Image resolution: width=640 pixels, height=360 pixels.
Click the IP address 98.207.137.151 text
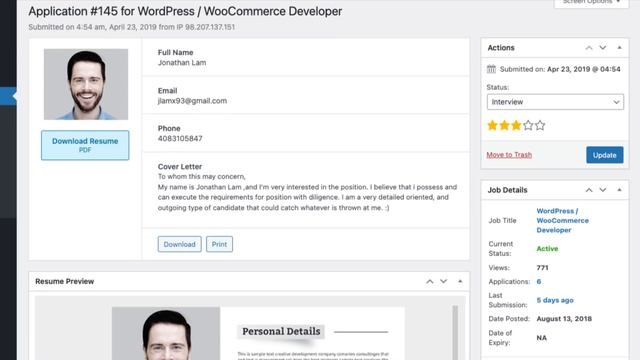point(210,27)
